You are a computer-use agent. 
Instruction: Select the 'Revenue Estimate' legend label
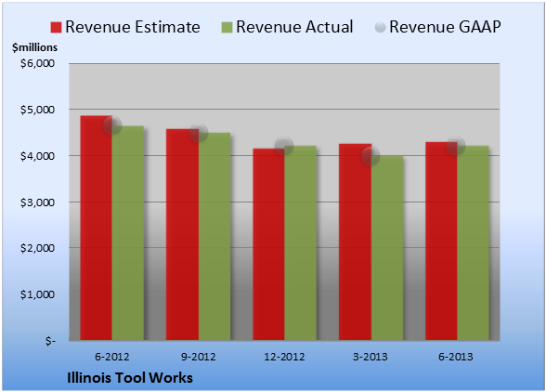tap(133, 27)
